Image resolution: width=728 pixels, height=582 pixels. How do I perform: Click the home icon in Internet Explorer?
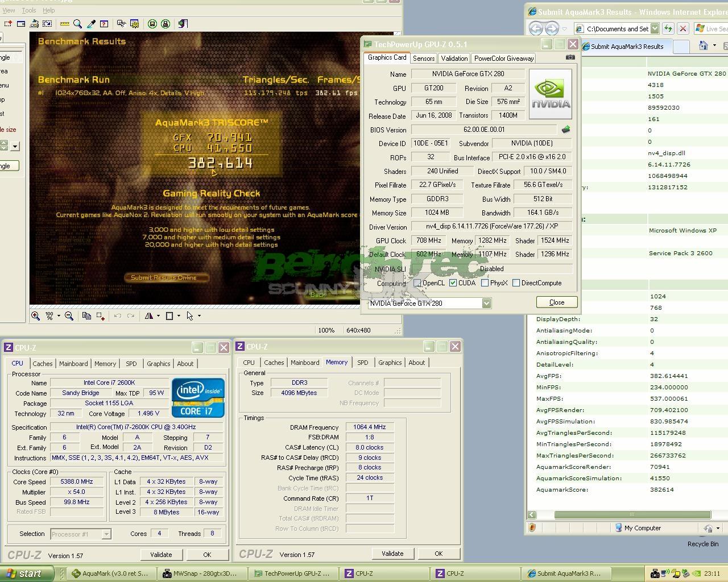click(x=704, y=46)
